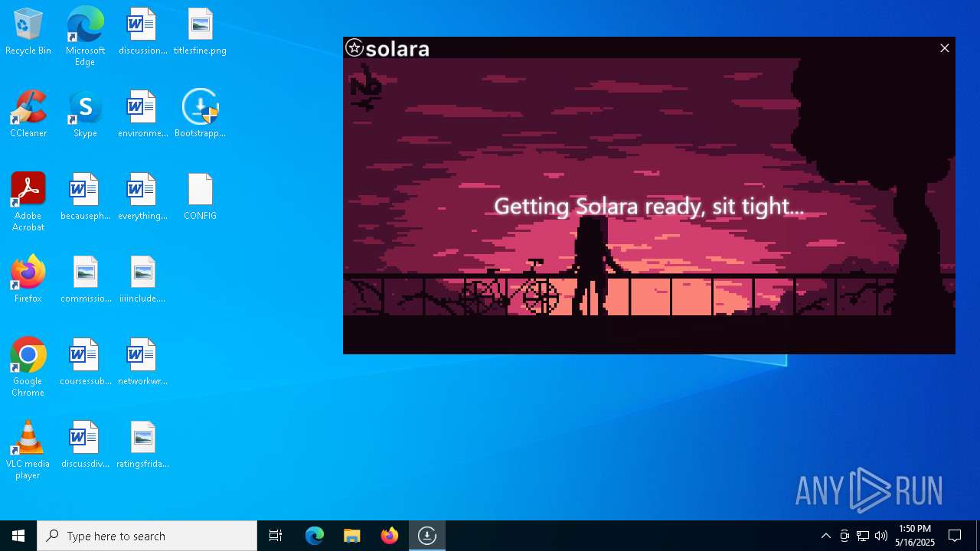Click the Solara star logo icon

click(354, 48)
